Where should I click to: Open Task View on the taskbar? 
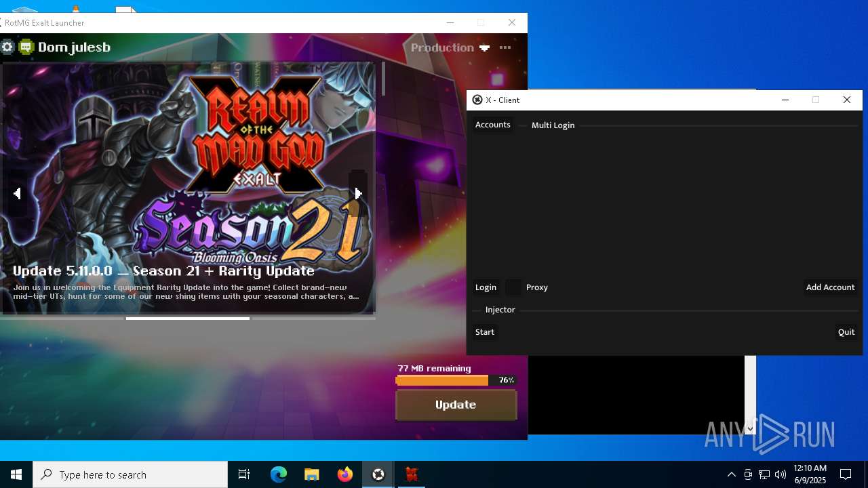point(244,474)
